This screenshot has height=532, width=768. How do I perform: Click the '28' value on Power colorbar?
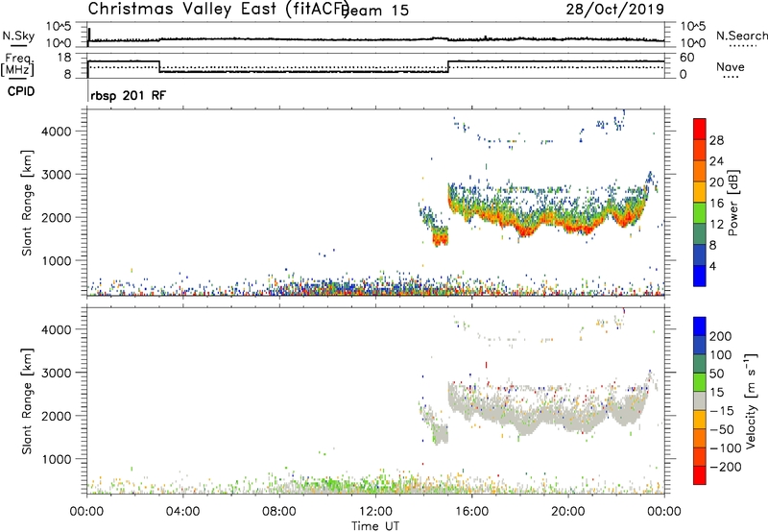[716, 140]
